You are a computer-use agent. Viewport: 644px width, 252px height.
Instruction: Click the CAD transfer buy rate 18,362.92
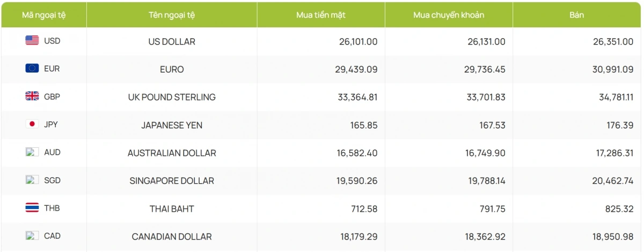(485, 236)
